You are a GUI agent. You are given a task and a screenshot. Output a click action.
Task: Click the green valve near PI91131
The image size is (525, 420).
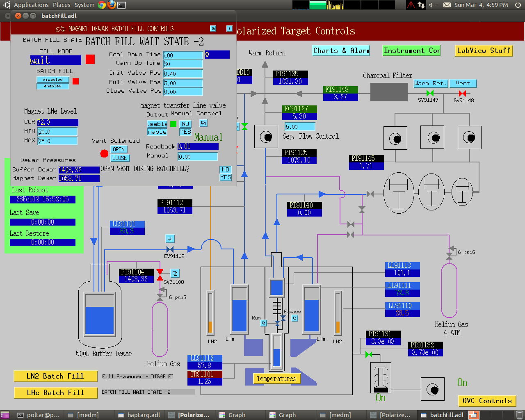(369, 354)
